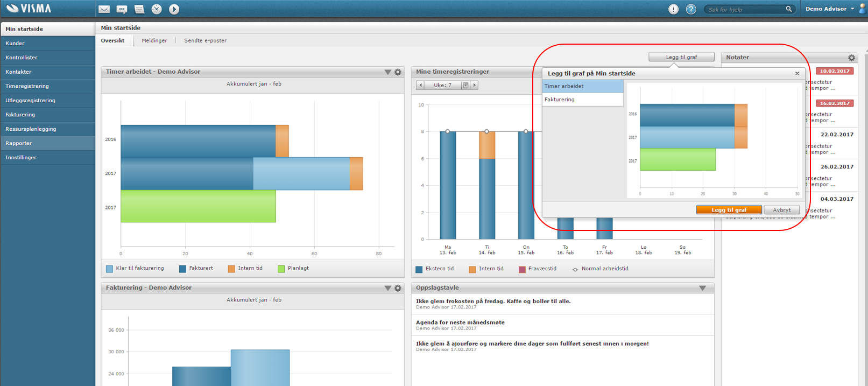Click the exclamation alert icon
The image size is (868, 386).
[673, 9]
